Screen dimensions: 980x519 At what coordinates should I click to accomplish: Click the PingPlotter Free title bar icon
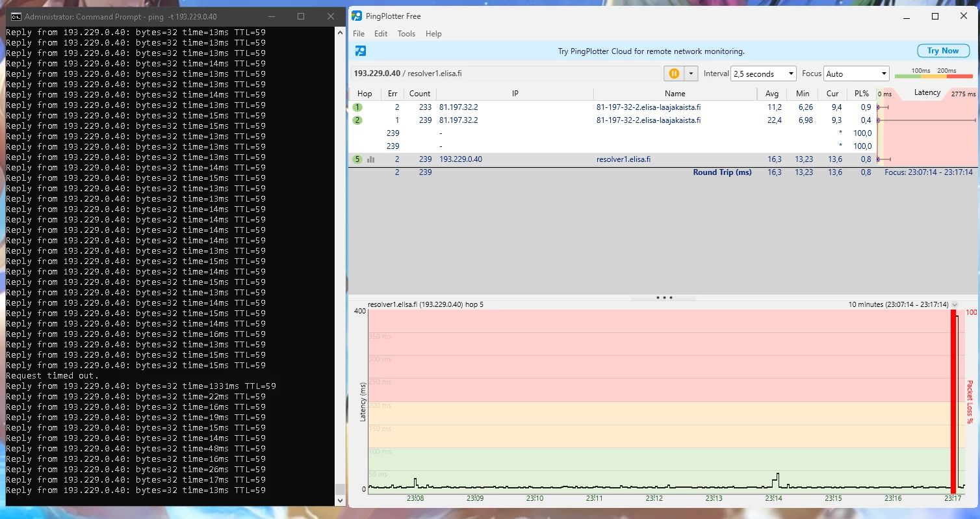point(357,16)
